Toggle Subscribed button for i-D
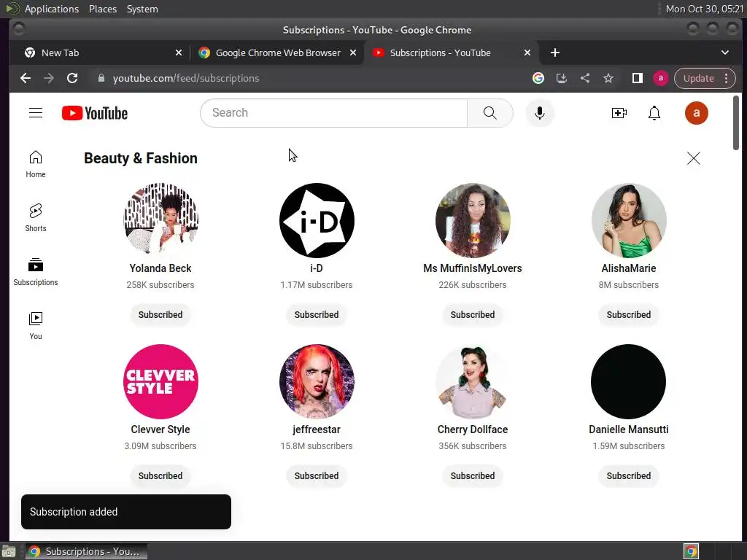This screenshot has height=560, width=747. (x=317, y=315)
